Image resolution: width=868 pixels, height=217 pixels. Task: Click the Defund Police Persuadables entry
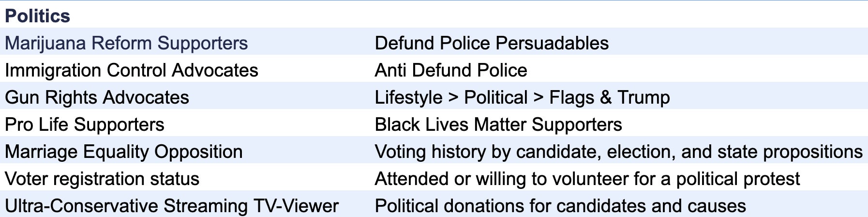tap(492, 43)
